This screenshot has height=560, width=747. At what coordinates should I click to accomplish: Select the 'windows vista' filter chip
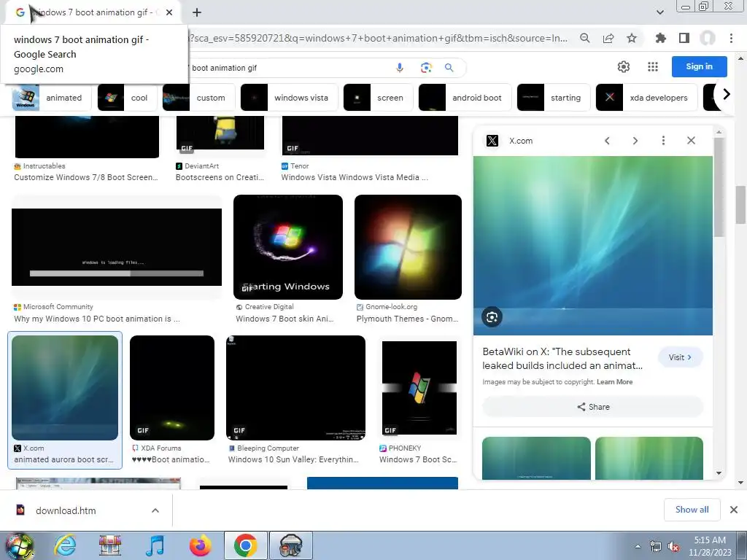tap(289, 98)
